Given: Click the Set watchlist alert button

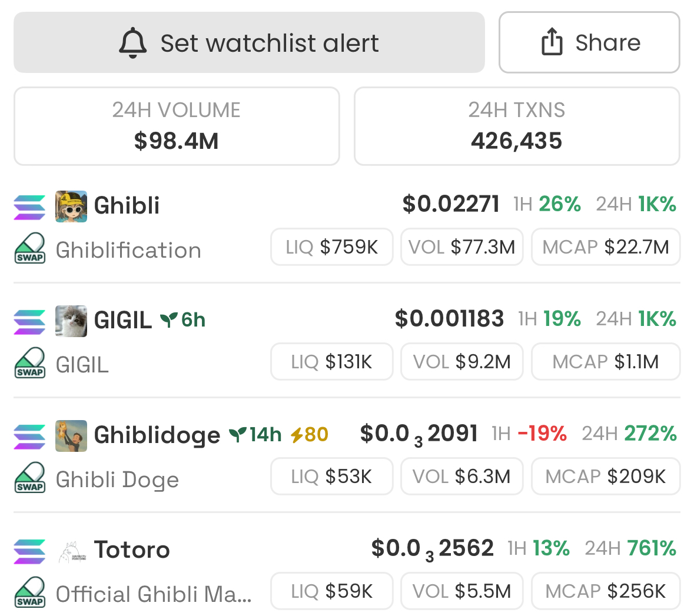Looking at the screenshot, I should (x=249, y=42).
